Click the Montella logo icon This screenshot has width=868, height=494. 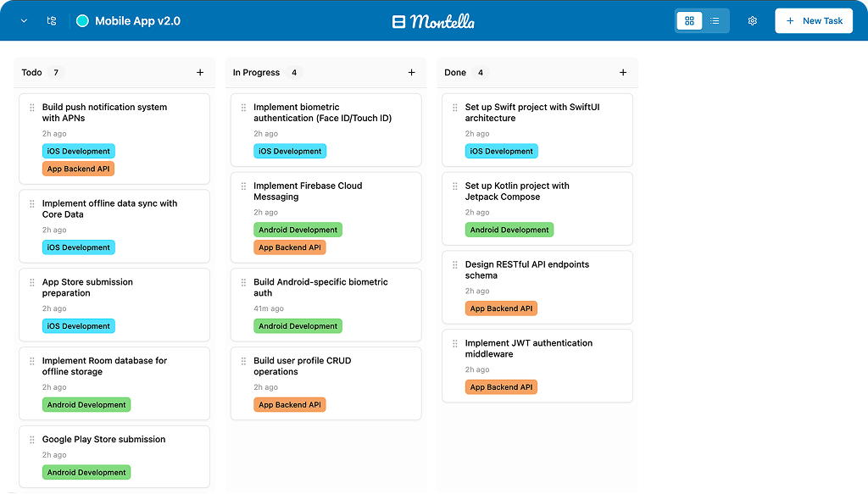pyautogui.click(x=398, y=20)
